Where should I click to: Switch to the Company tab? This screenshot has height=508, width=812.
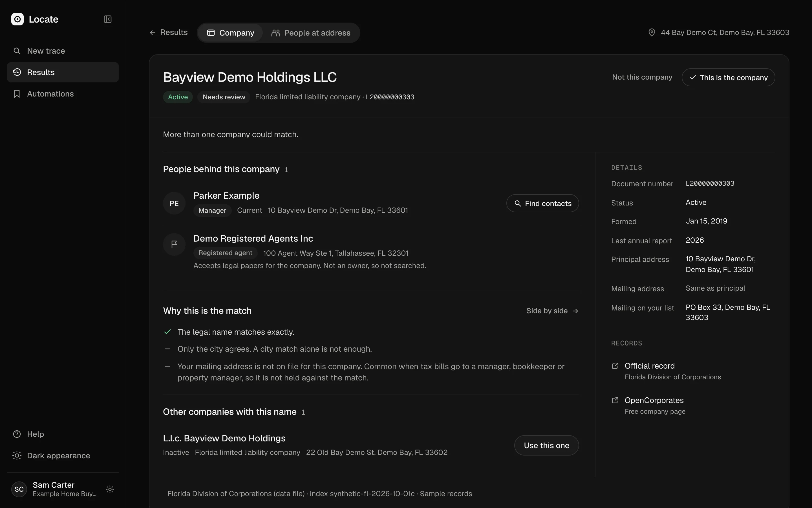click(231, 32)
